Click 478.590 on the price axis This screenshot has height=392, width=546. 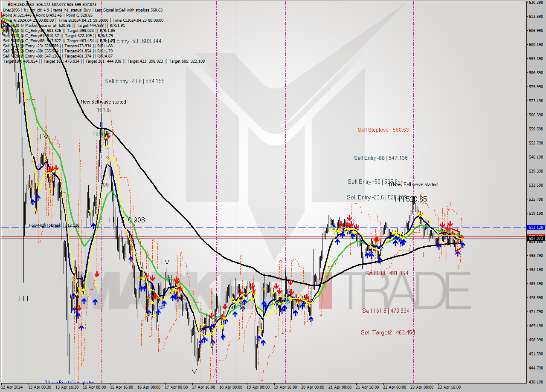pyautogui.click(x=535, y=298)
